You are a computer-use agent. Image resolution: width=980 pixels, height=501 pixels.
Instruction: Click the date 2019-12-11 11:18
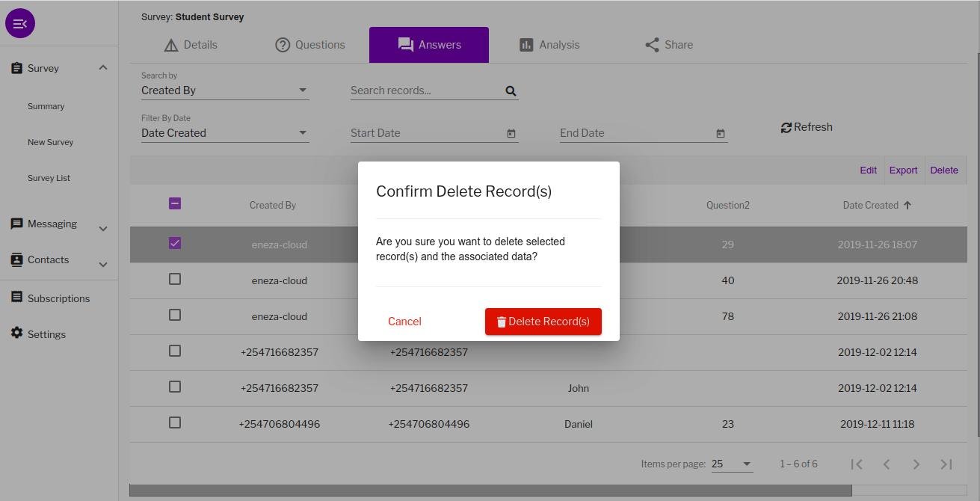[878, 424]
